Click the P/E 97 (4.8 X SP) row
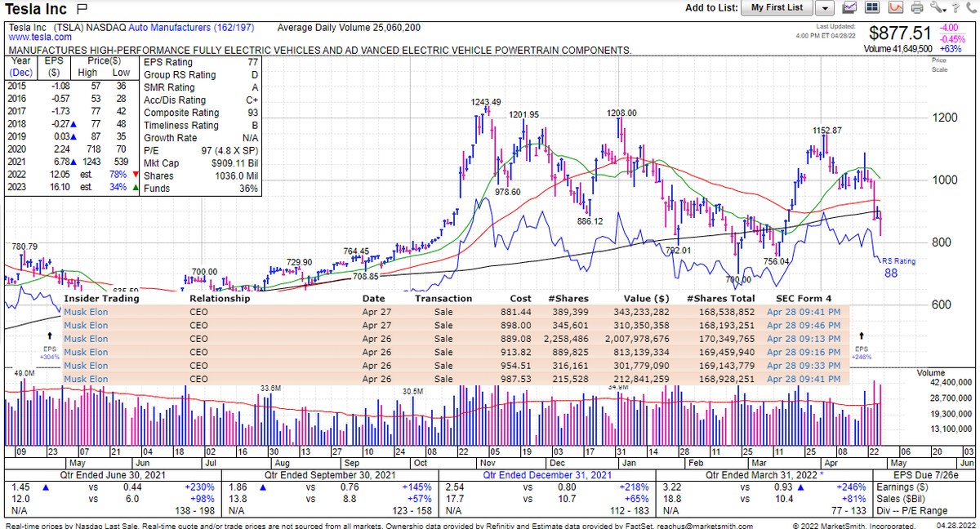The image size is (980, 529). point(200,150)
